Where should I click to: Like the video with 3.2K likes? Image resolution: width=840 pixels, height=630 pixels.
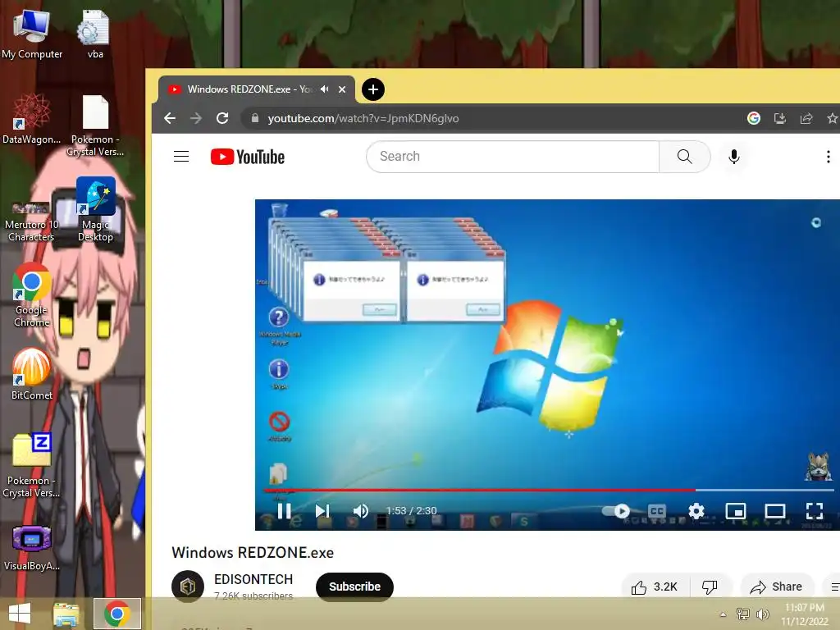[655, 587]
